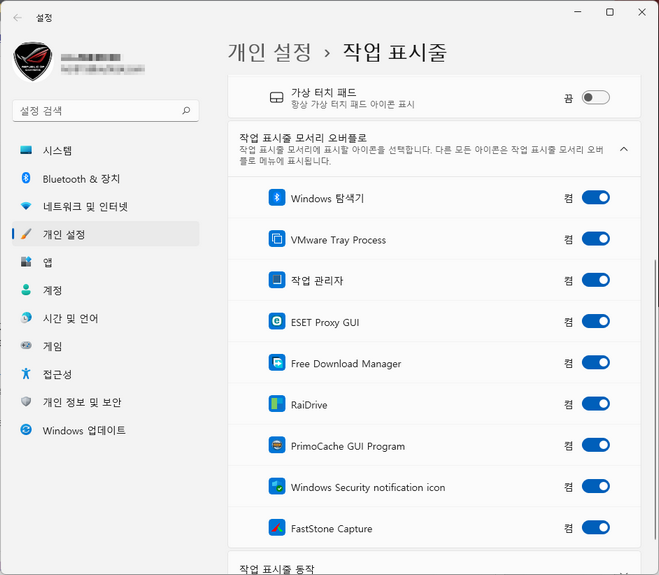Open 시스템 from the sidebar
Image resolution: width=659 pixels, height=575 pixels.
(x=105, y=150)
